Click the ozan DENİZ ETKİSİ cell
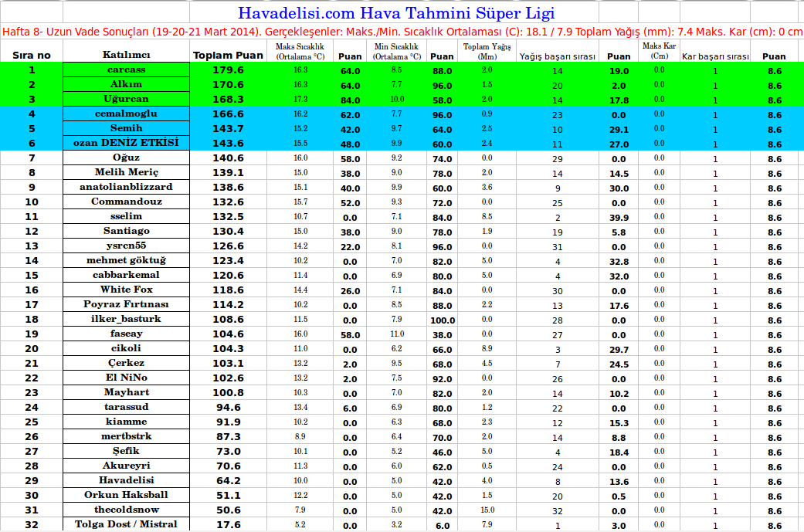This screenshot has width=804, height=532. point(126,143)
